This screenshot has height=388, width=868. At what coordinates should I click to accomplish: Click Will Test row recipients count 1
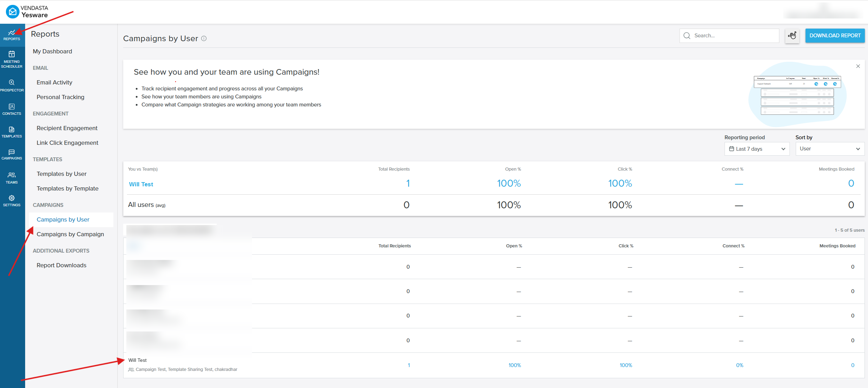409,365
